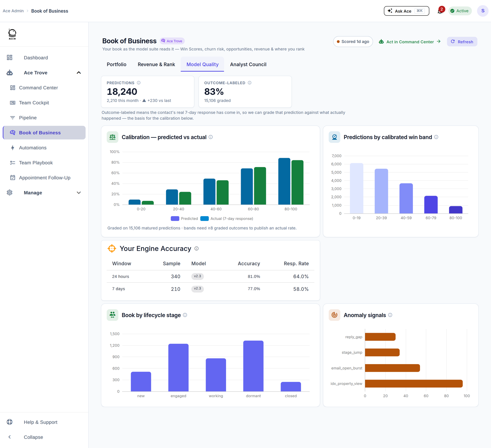
Task: Toggle the Predicted legend swatch
Action: pyautogui.click(x=175, y=219)
